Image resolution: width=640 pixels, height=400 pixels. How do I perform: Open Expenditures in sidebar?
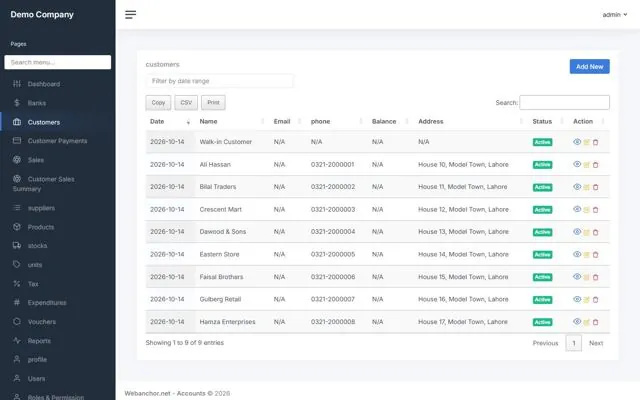click(58, 302)
